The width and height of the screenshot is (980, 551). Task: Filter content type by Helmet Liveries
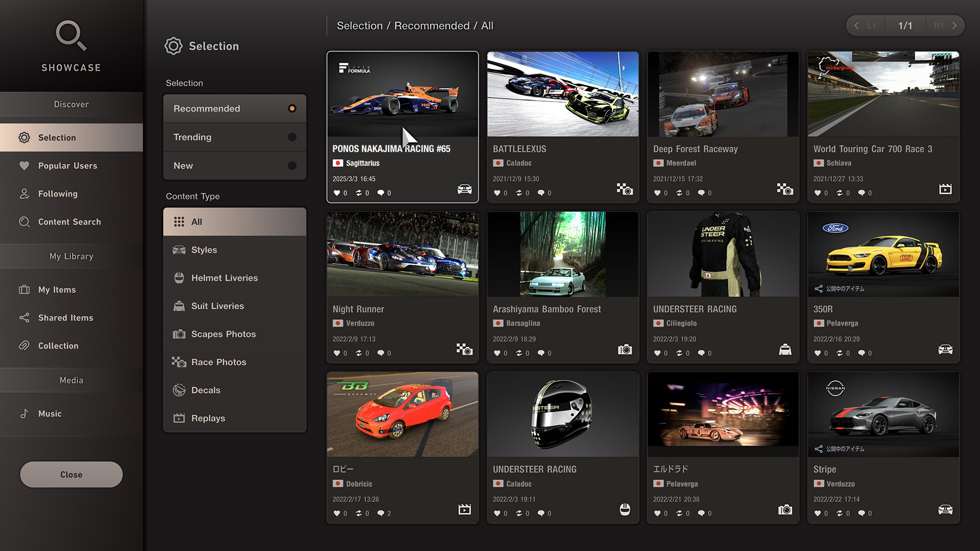225,278
